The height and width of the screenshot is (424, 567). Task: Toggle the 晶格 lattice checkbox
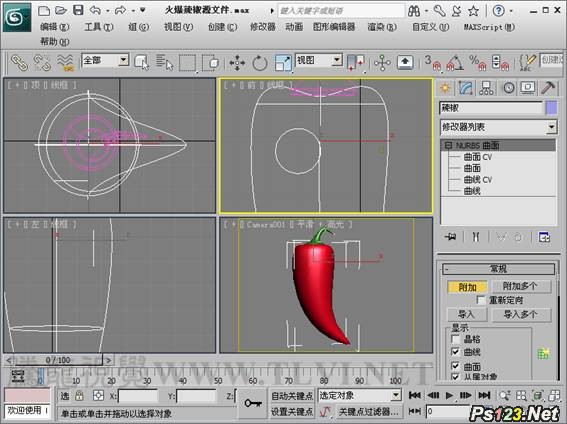click(x=456, y=339)
